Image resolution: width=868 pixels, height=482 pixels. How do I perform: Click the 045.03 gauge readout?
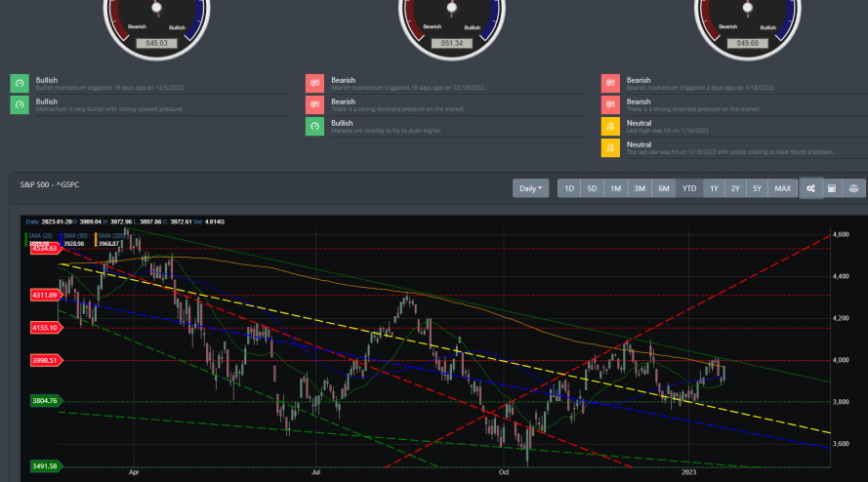pos(156,43)
